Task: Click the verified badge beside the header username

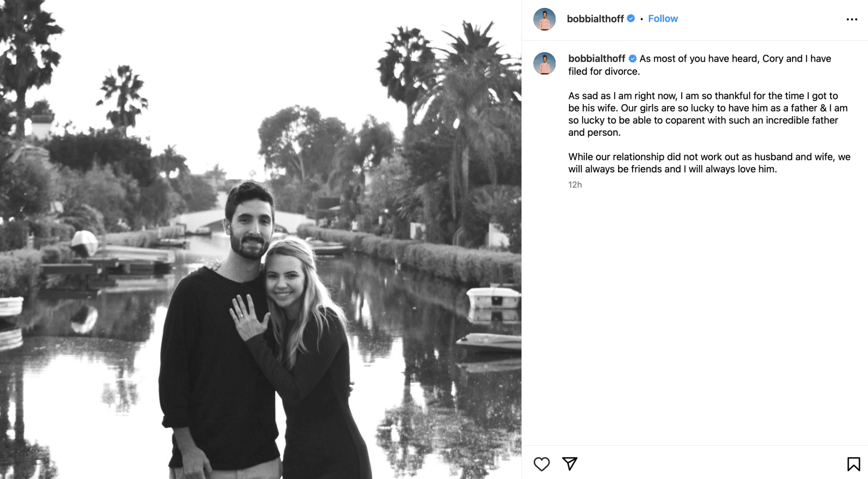Action: pyautogui.click(x=630, y=19)
